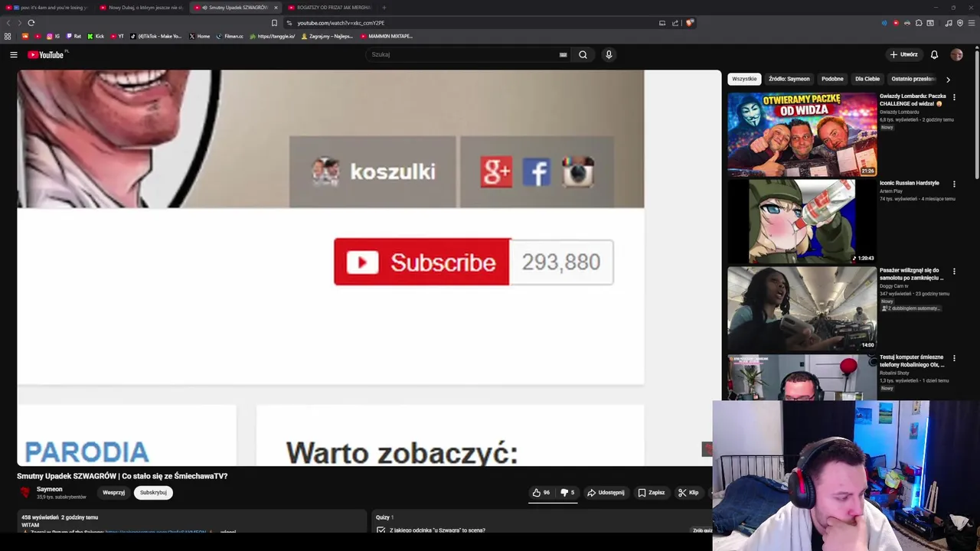
Task: Open the browser music note icon
Action: point(949,23)
